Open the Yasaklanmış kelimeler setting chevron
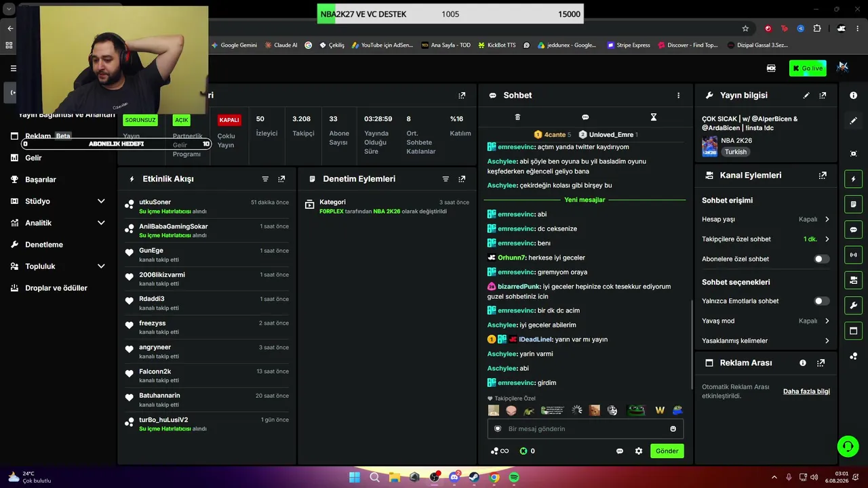 [827, 341]
